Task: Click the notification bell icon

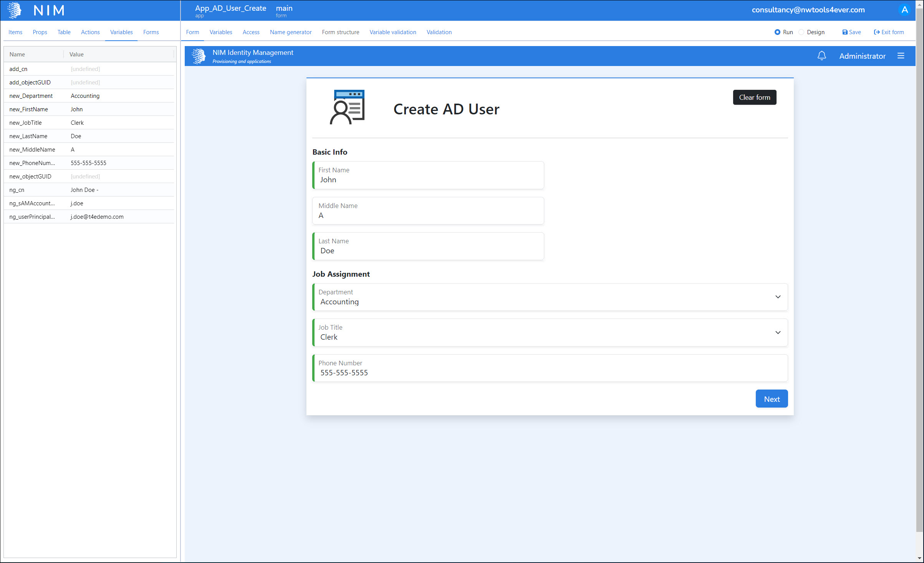Action: (821, 56)
